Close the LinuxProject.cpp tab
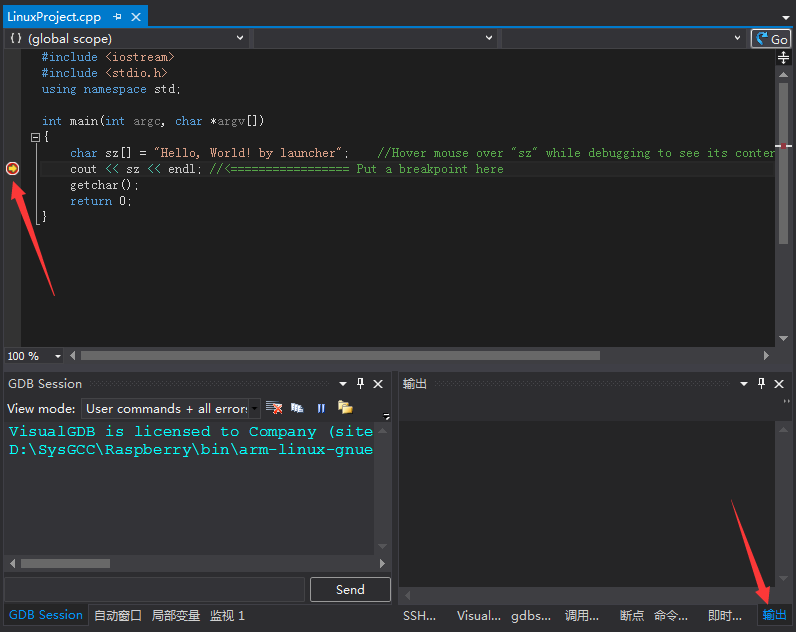Screen dimensions: 796x632 click(x=135, y=17)
